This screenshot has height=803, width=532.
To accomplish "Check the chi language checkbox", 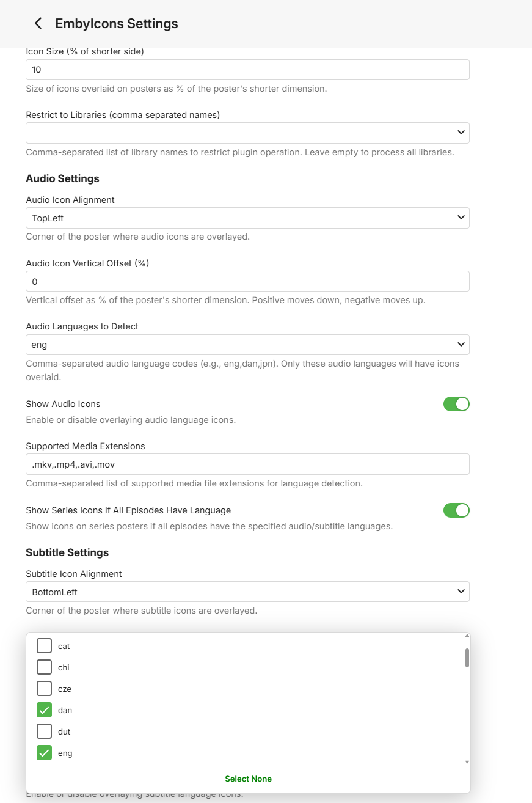I will 44,667.
